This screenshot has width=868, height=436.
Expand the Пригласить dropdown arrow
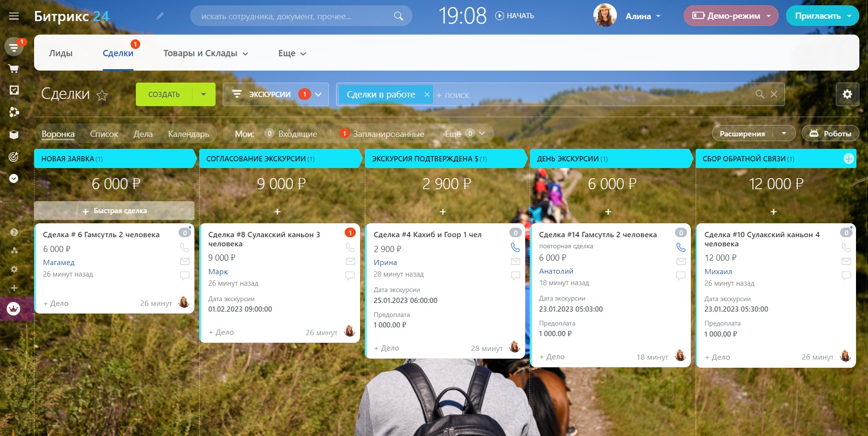click(850, 16)
